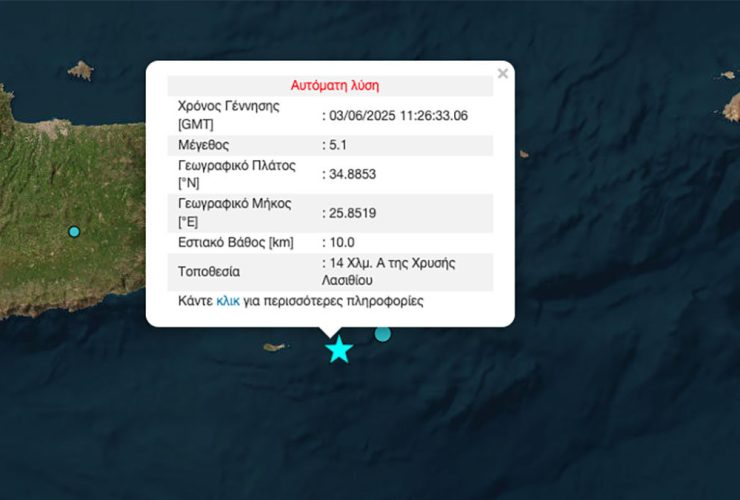740x500 pixels.
Task: Click the origin time value 03/06/2025 11:26:33.06
Action: 398,115
